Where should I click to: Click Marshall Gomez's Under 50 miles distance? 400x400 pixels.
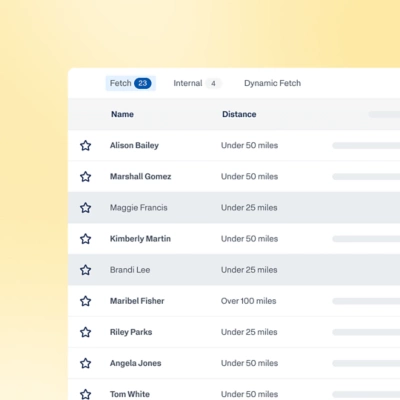[250, 176]
